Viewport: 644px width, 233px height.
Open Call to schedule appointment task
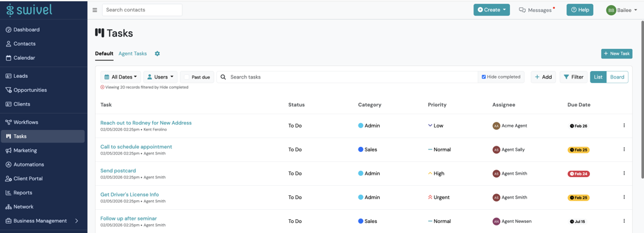point(136,147)
